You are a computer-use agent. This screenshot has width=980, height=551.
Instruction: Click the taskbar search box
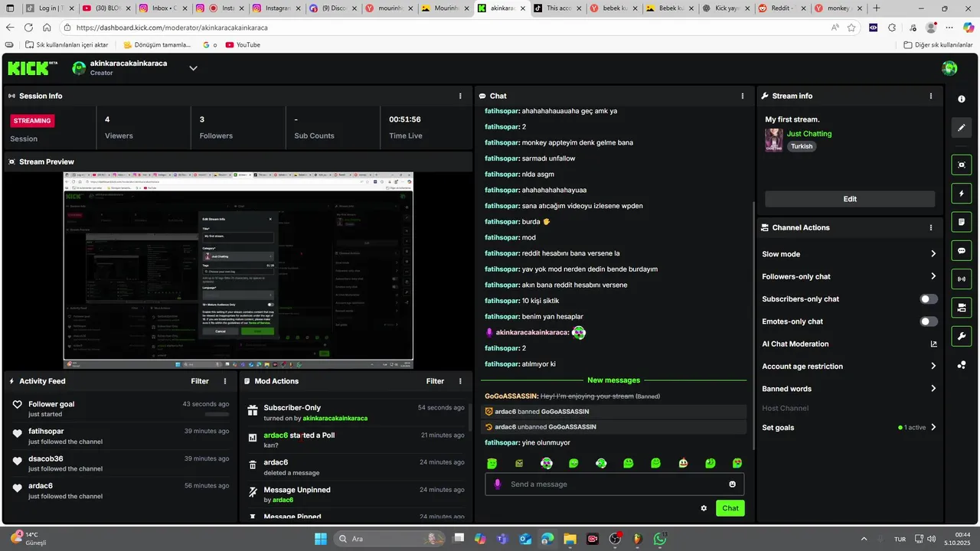(389, 539)
